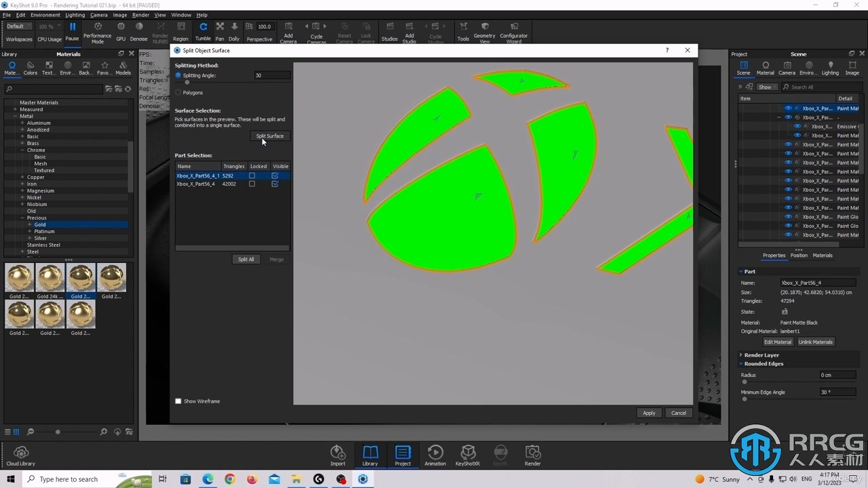This screenshot has width=868, height=488.
Task: Switch to the Materials tab in Properties
Action: (823, 256)
